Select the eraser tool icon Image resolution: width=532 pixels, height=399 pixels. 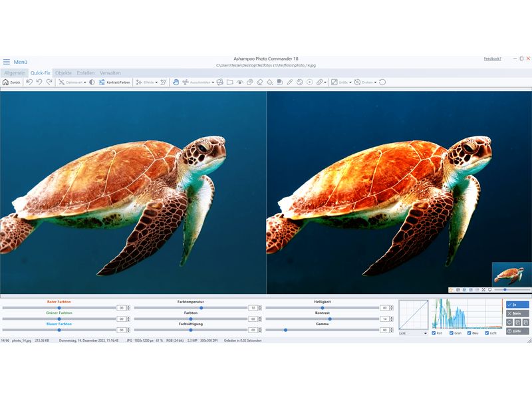(260, 82)
